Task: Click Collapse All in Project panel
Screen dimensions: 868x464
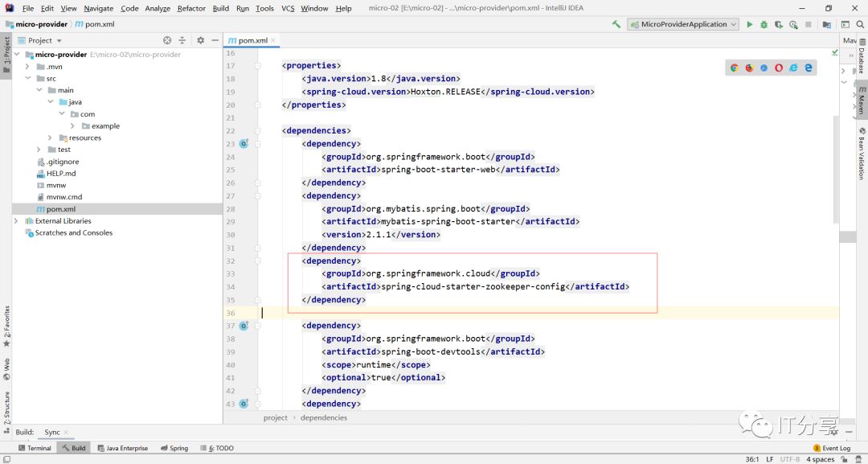Action: [x=182, y=40]
